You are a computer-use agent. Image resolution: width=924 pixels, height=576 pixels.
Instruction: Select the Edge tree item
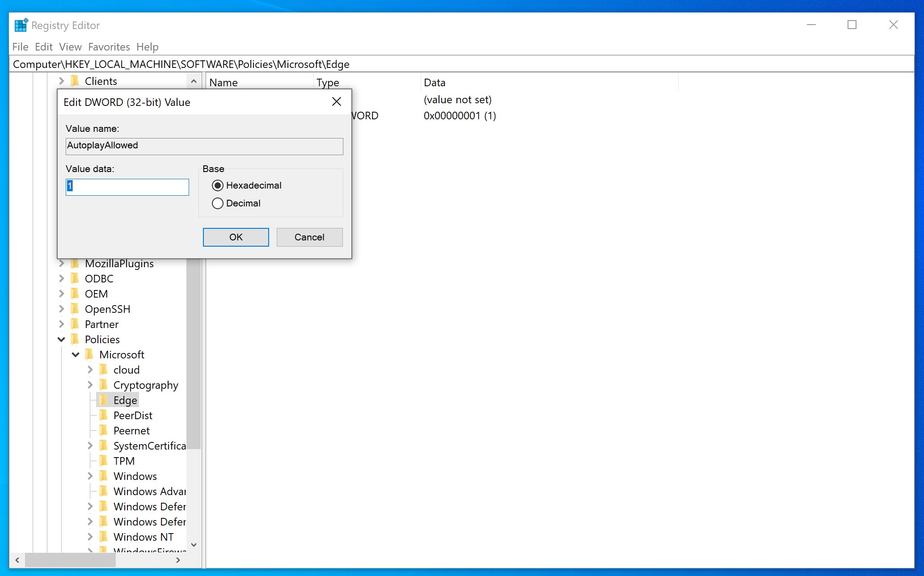125,400
